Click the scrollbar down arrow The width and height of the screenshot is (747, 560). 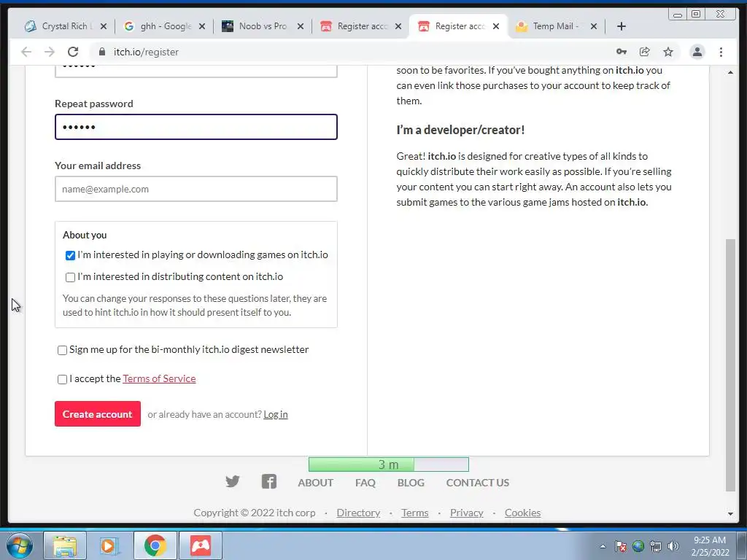click(730, 514)
